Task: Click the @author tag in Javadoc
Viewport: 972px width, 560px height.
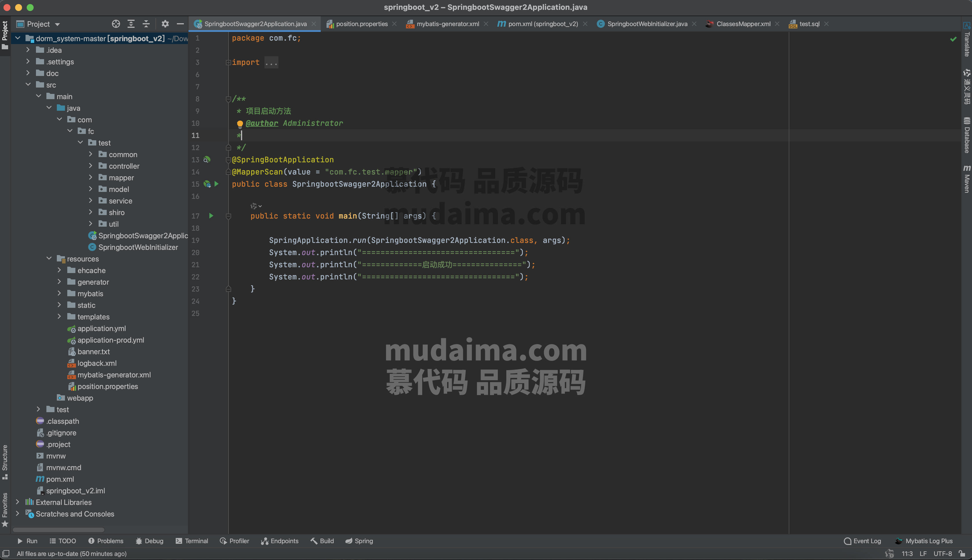Action: (x=262, y=123)
